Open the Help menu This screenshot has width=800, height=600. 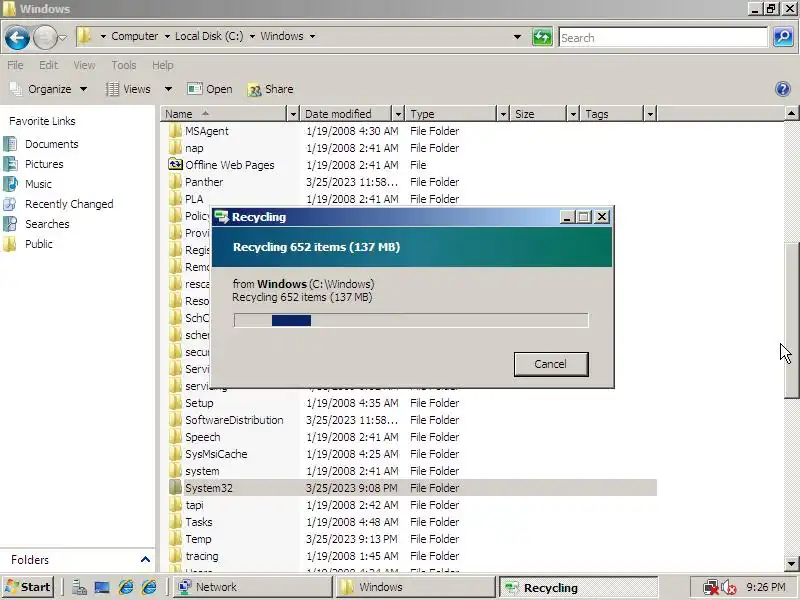163,65
